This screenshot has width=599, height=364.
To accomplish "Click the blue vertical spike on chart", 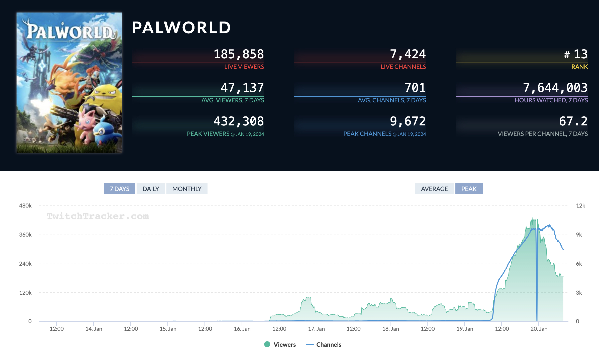I will click(x=537, y=275).
